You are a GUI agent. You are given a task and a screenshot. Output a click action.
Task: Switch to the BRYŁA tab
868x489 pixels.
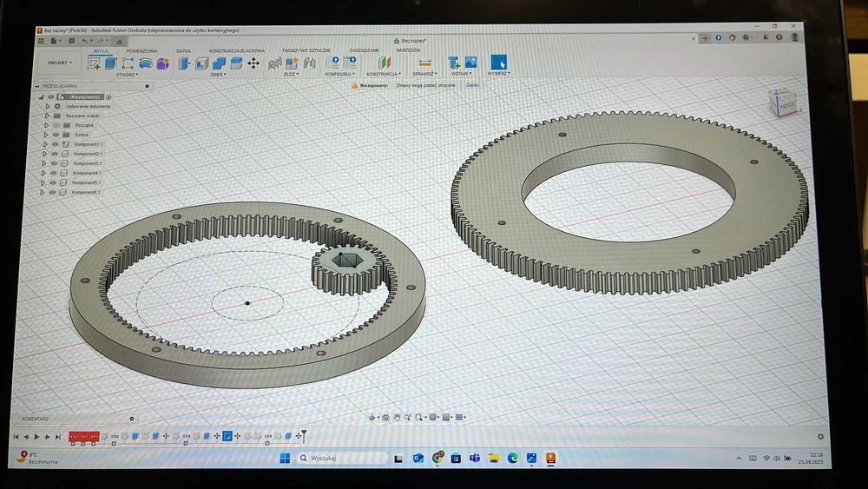[101, 51]
